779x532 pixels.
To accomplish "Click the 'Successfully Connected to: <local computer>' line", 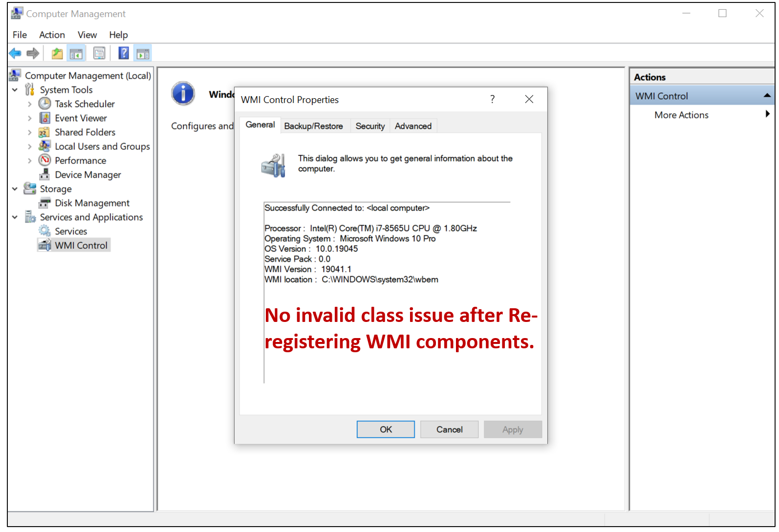I will pyautogui.click(x=347, y=208).
